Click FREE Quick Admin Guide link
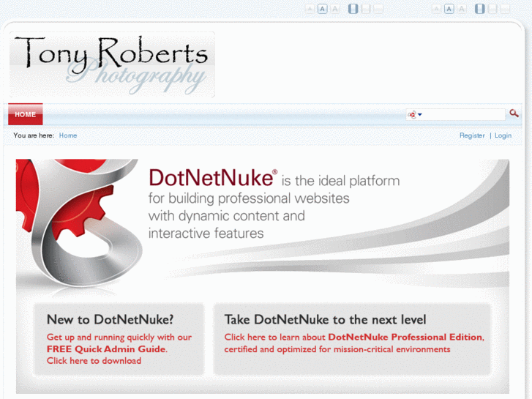Image resolution: width=532 pixels, height=399 pixels. [x=106, y=349]
